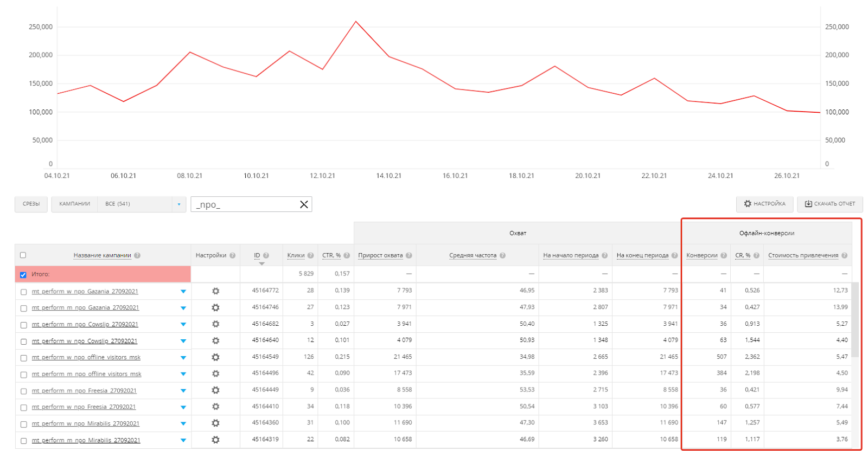
Task: Click help icon next to Название кампании
Action: coord(137,255)
